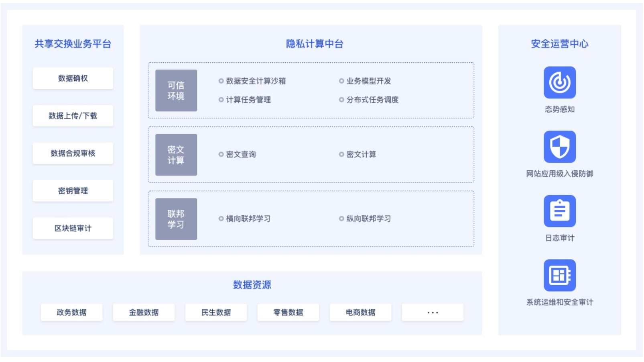This screenshot has width=644, height=362.
Task: Click the 密钥管理 box
Action: click(73, 191)
